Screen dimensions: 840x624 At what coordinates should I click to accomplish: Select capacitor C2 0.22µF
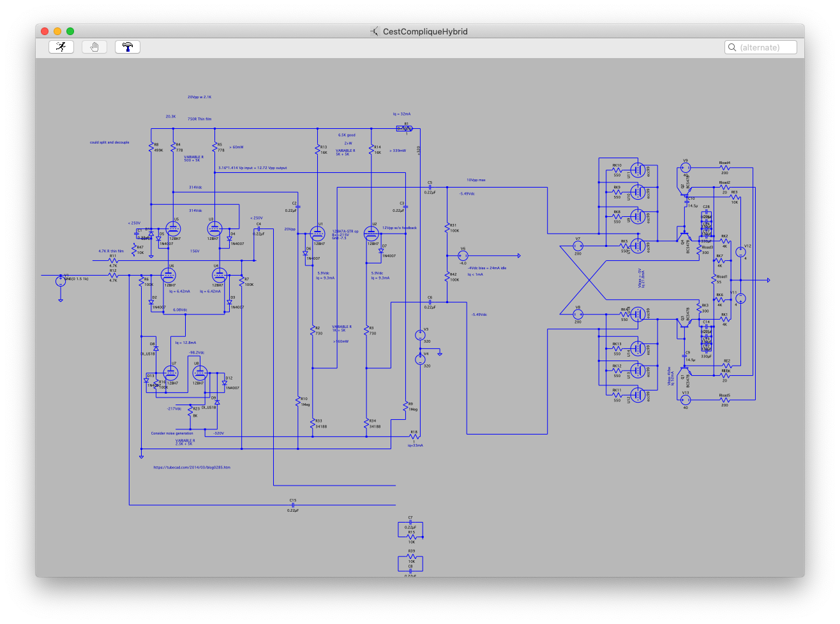click(298, 207)
